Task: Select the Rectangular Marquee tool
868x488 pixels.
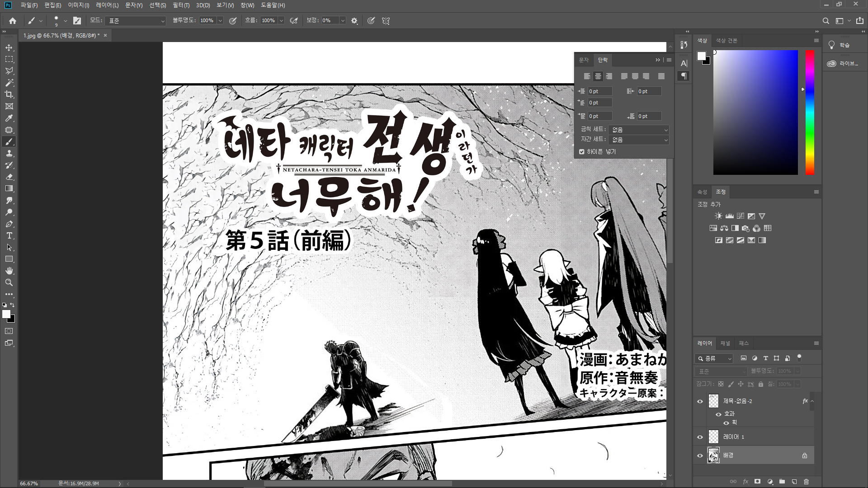Action: coord(9,59)
